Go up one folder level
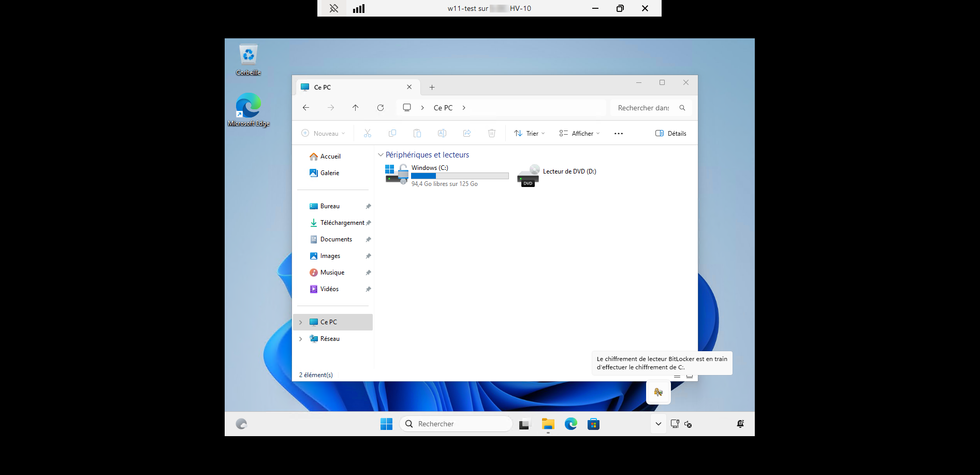Image resolution: width=980 pixels, height=475 pixels. [x=355, y=108]
